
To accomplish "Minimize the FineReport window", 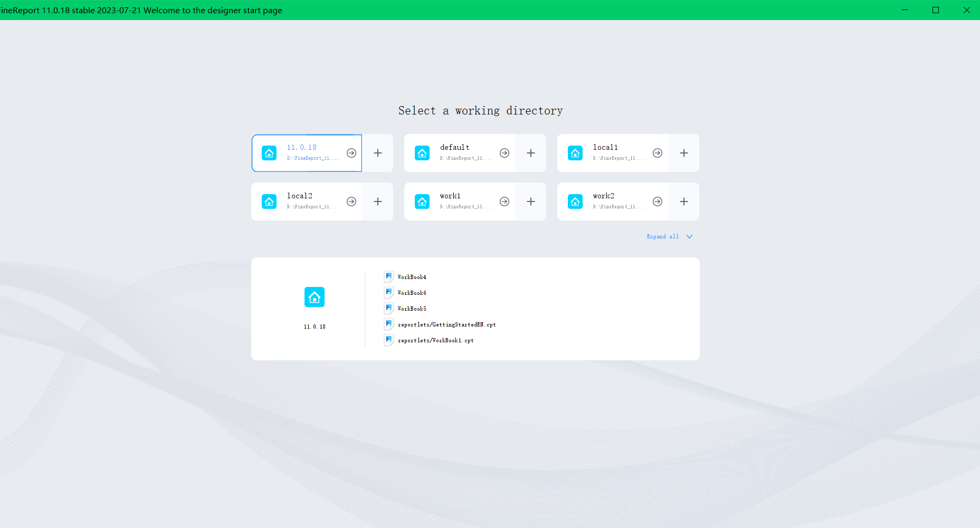I will (x=905, y=10).
